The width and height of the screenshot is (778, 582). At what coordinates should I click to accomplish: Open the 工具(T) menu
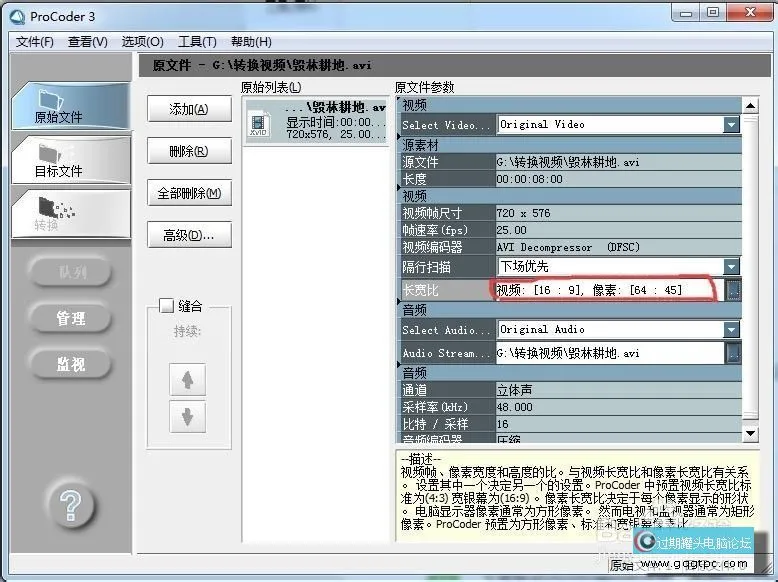coord(197,42)
